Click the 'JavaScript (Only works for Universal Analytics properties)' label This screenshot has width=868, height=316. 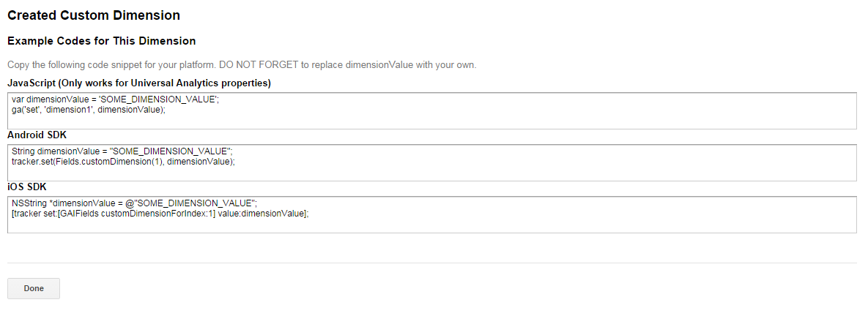click(x=139, y=83)
